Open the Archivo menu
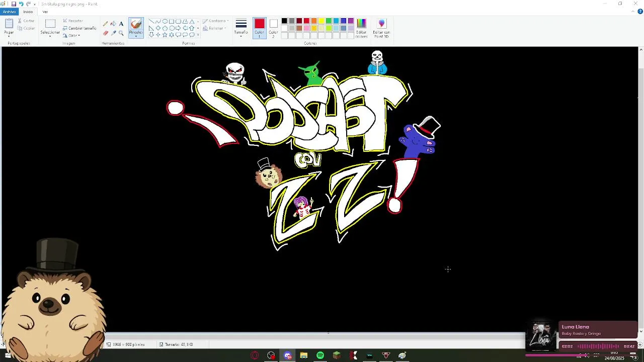 [9, 12]
